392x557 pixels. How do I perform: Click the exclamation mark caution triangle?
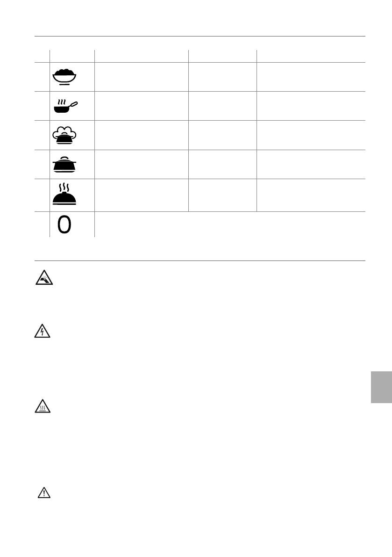tap(43, 493)
